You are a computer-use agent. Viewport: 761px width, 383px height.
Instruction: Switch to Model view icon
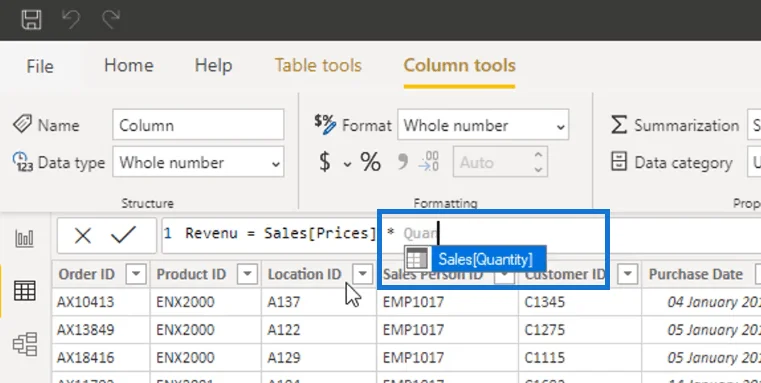pos(24,344)
